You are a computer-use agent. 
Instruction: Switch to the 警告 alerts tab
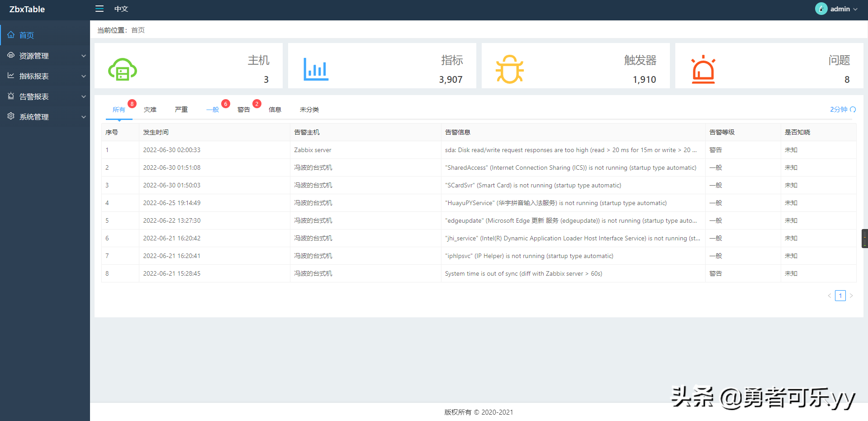pos(243,109)
